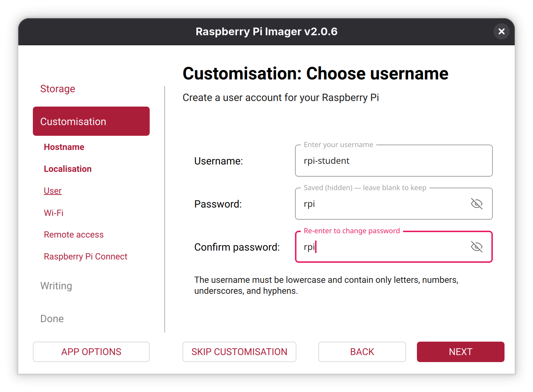Screen dimensions: 533x392
Task: Toggle visibility of the Password field
Action: click(476, 204)
